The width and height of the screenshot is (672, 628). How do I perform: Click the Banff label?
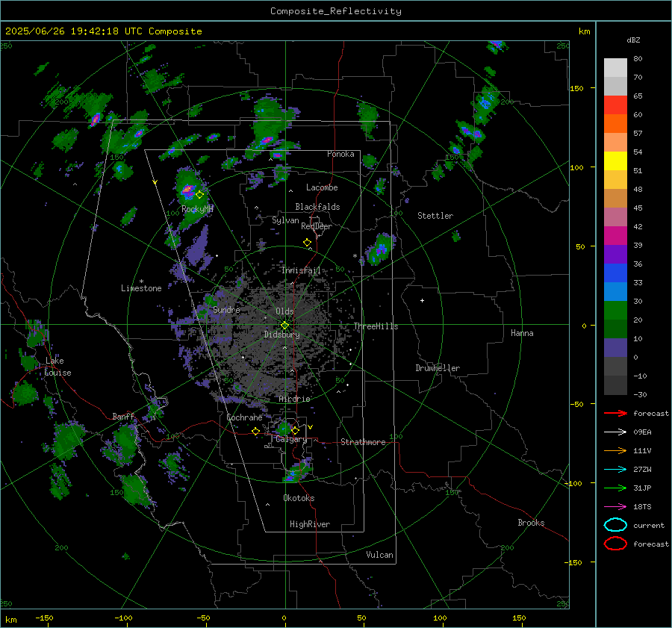[123, 416]
